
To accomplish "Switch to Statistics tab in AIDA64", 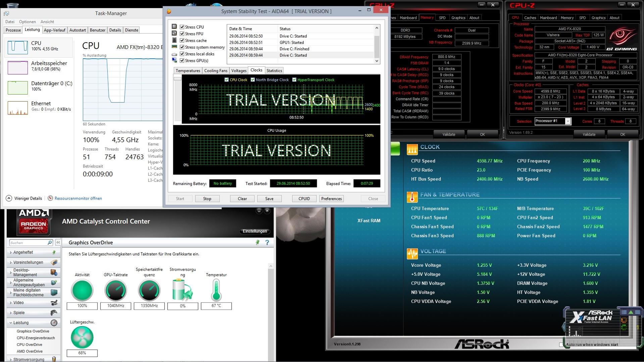I will 274,70.
